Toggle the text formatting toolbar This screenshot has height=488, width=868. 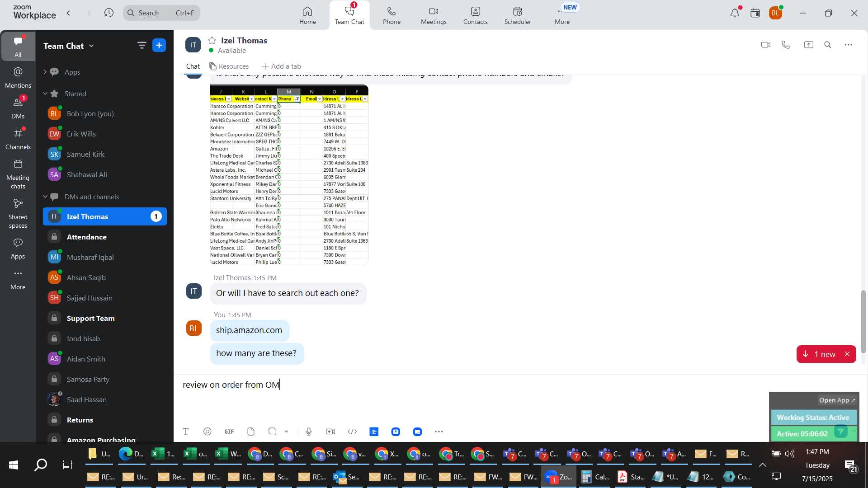point(185,432)
